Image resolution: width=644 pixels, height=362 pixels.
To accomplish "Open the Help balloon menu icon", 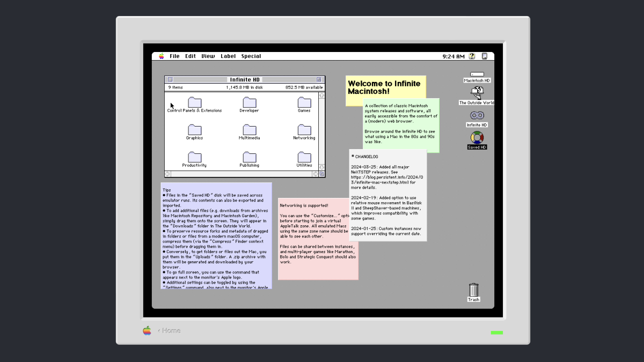I will click(x=472, y=56).
